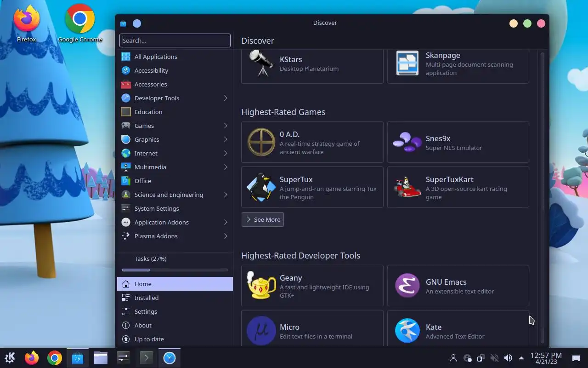Expand the Graphics subcategories arrow
Screen dimensions: 588x368
tap(226, 139)
